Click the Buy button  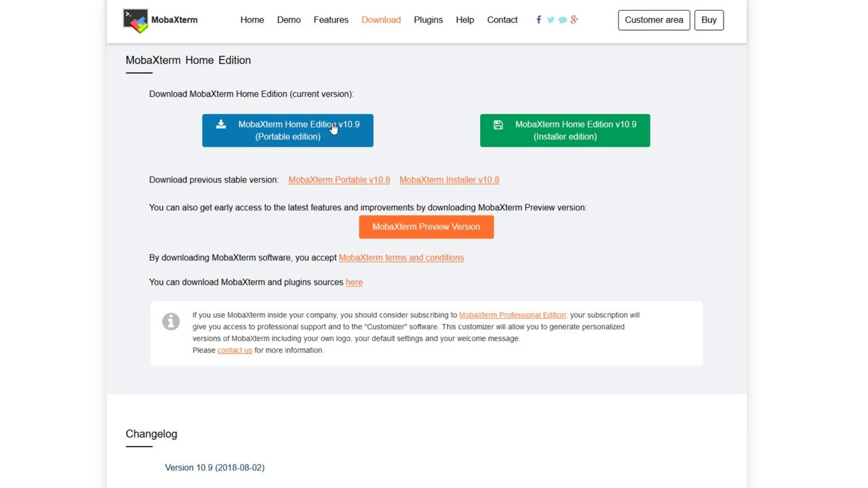709,20
